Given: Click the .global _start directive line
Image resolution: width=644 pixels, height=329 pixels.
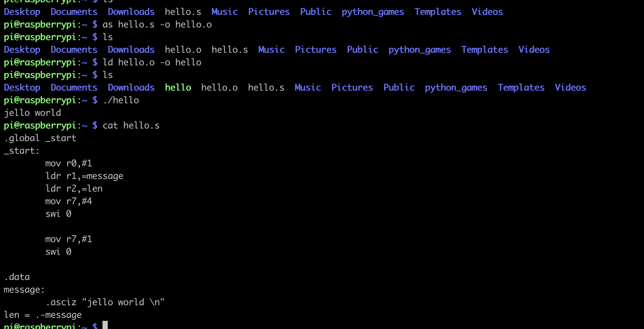Looking at the screenshot, I should coord(40,138).
